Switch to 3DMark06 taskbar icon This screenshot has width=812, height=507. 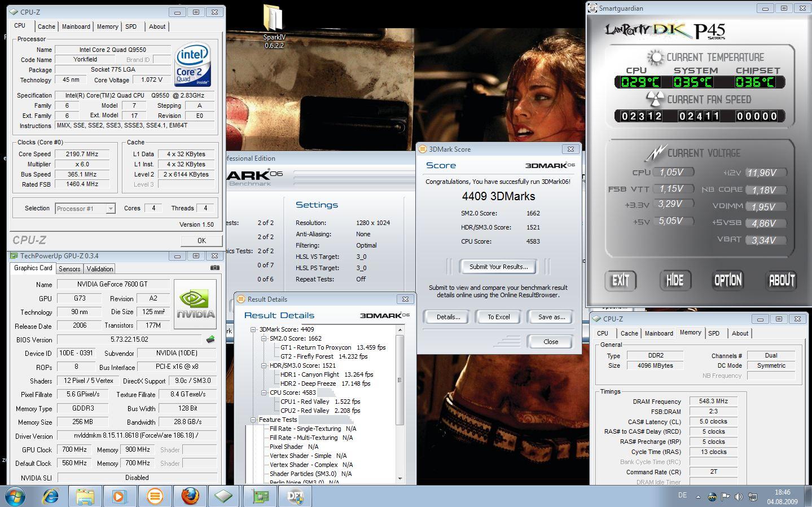coord(155,496)
